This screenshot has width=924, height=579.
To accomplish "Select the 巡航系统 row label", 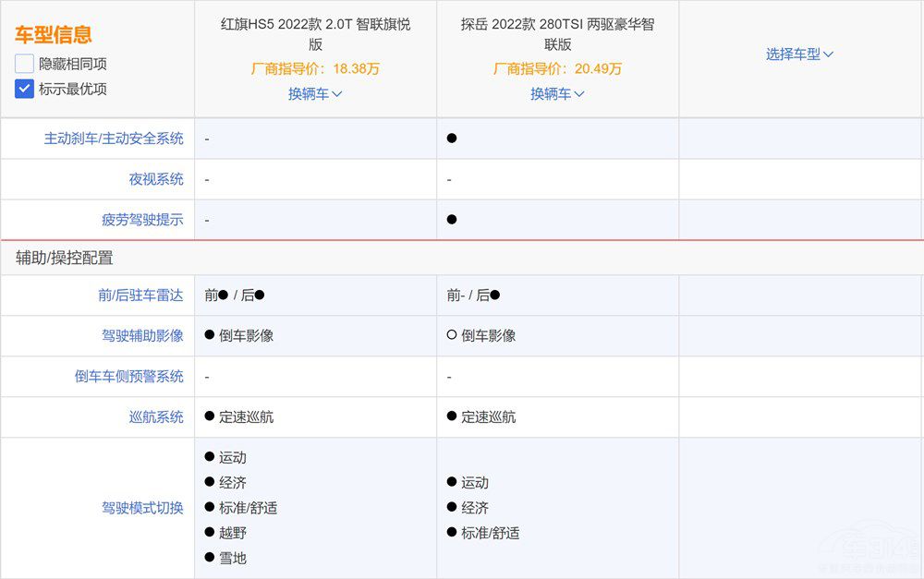I will [155, 417].
